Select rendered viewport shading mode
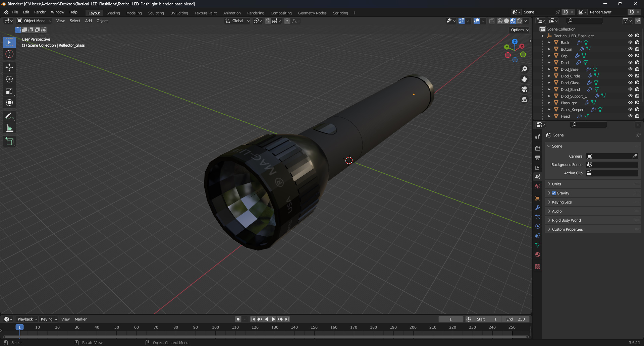The image size is (644, 346). [x=519, y=21]
